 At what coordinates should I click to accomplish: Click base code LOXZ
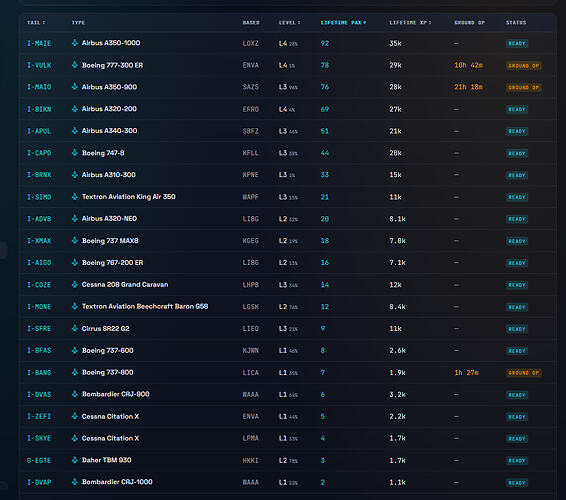point(251,43)
